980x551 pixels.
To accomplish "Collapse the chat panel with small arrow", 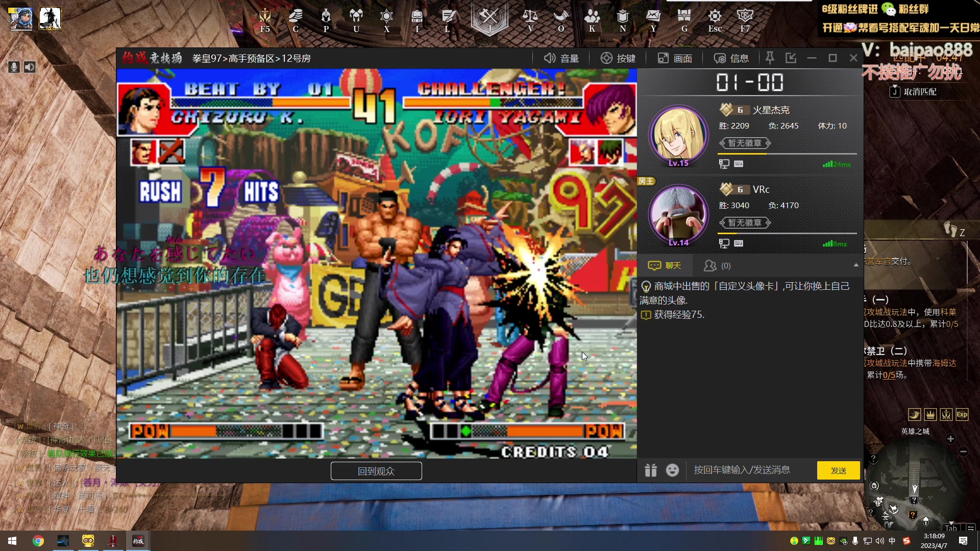I will point(856,265).
